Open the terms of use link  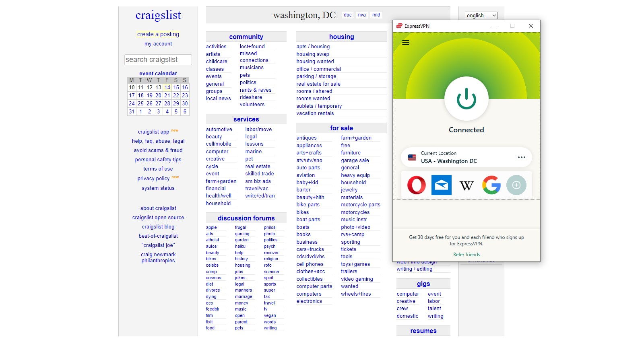(158, 169)
